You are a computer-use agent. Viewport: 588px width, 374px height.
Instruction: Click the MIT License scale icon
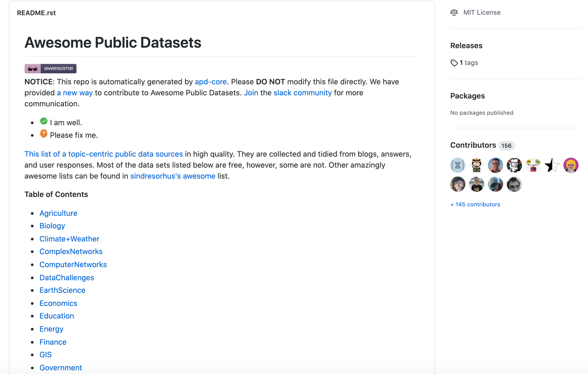[454, 12]
